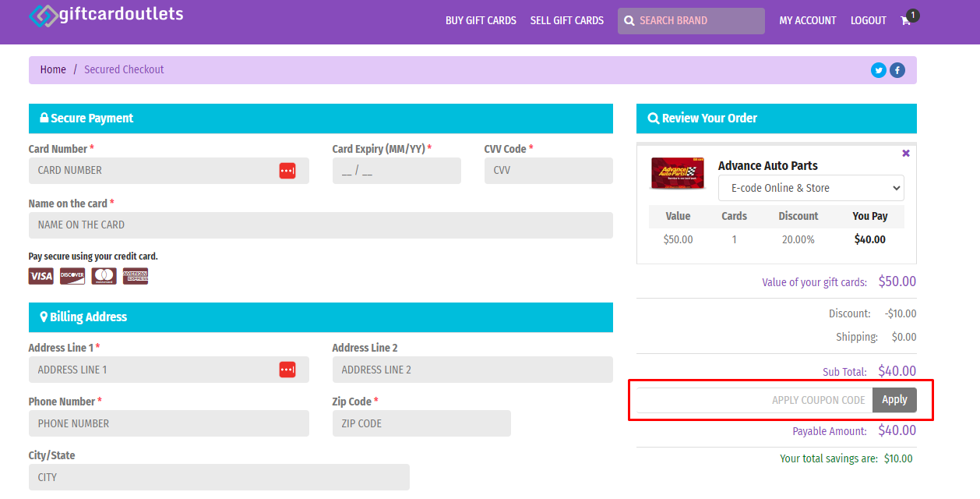Click the red password-manager icon in Card Number
This screenshot has height=499, width=980.
[x=287, y=171]
